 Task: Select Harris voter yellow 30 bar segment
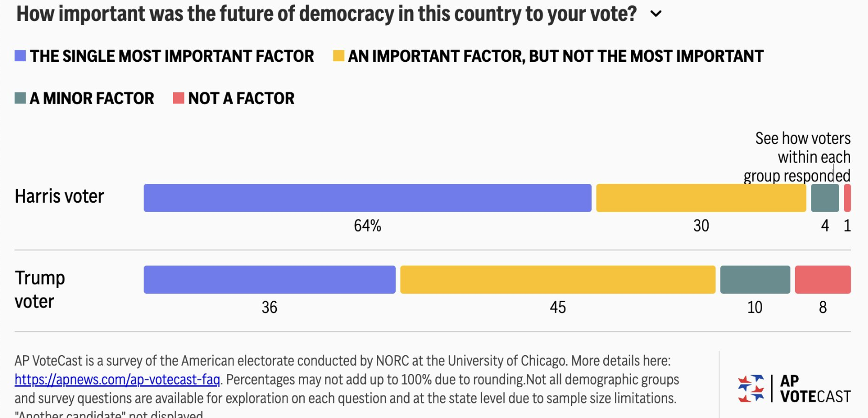[701, 198]
